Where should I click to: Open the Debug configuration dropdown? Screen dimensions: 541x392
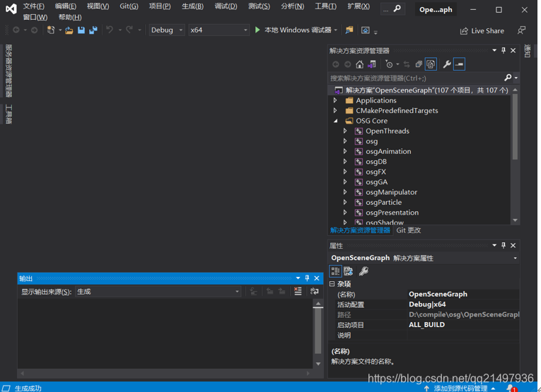pyautogui.click(x=167, y=30)
